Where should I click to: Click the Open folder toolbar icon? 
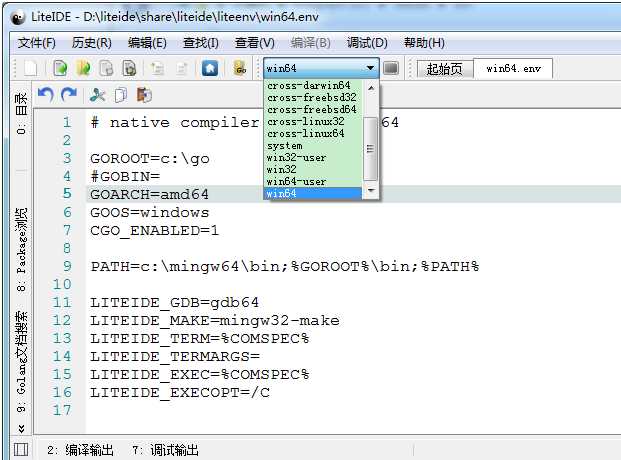pyautogui.click(x=84, y=69)
